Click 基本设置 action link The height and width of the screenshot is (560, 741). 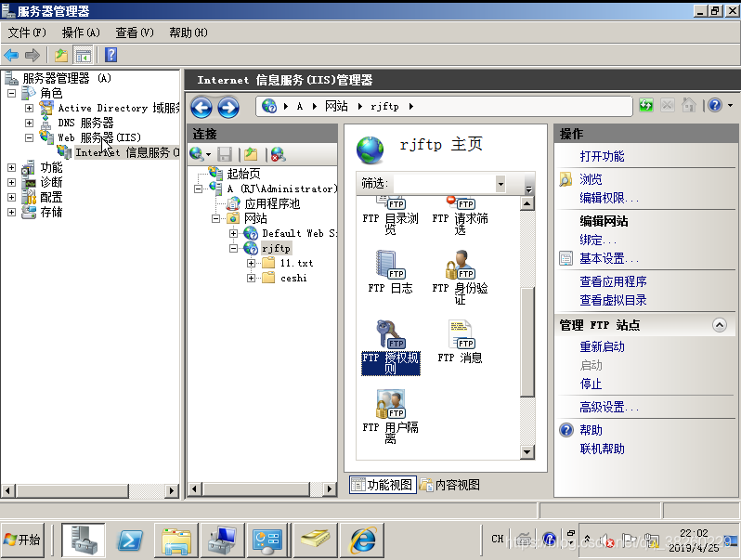click(609, 258)
